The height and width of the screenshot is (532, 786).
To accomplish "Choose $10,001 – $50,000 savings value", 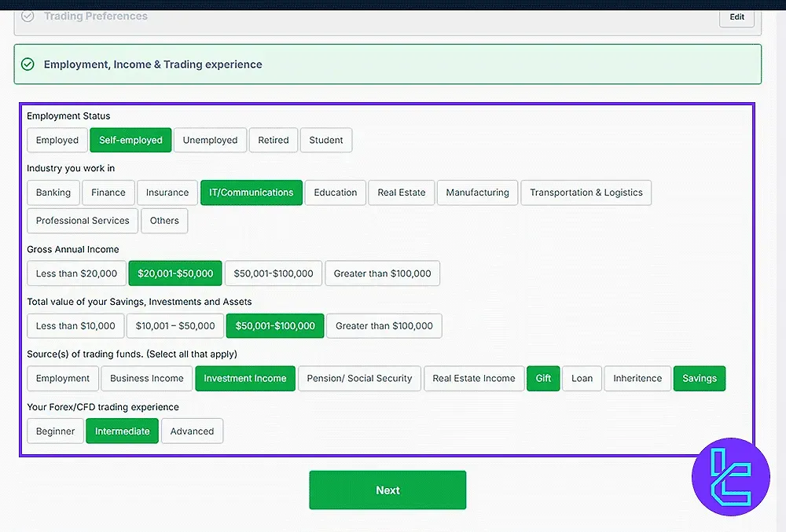I will point(175,326).
